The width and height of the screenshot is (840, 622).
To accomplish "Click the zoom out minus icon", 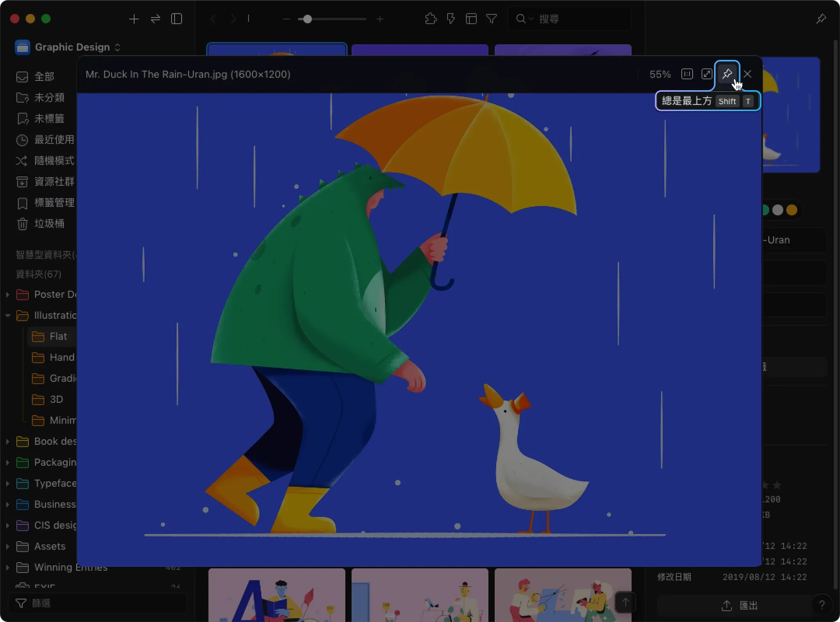I will pos(287,19).
